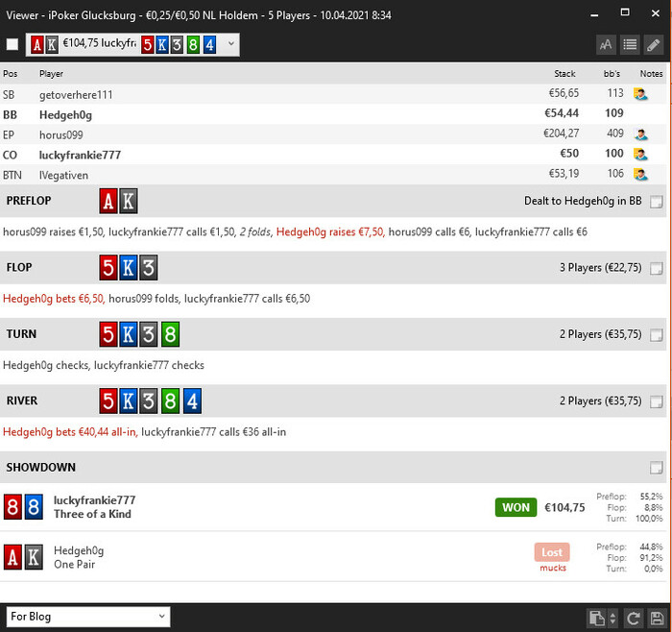The width and height of the screenshot is (672, 632).
Task: Click the '3 Players (€22,75)' flop pot label
Action: pyautogui.click(x=601, y=268)
